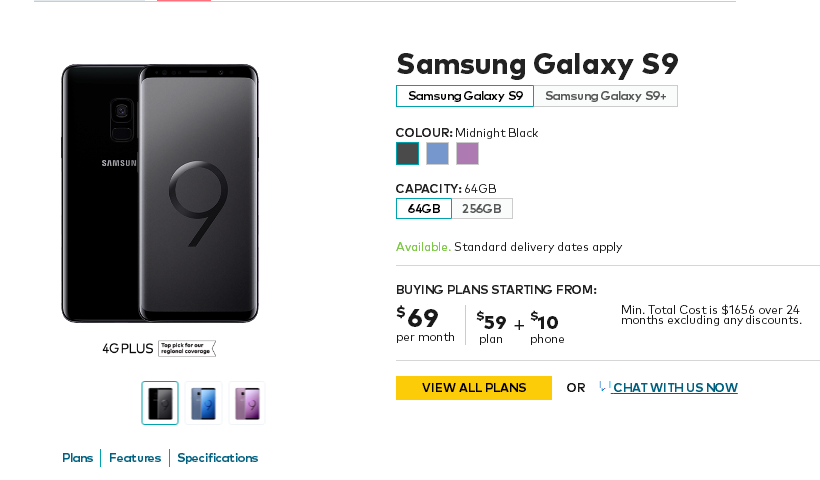Screen dimensions: 820x480
Task: Click the chat icon beside Chat With Us
Action: click(x=605, y=387)
